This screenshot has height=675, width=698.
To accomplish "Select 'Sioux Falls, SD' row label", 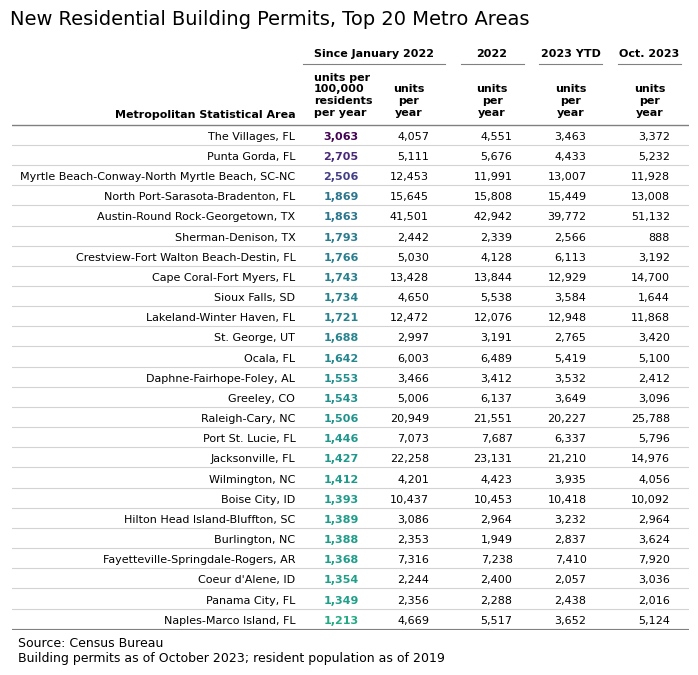I will (255, 297).
